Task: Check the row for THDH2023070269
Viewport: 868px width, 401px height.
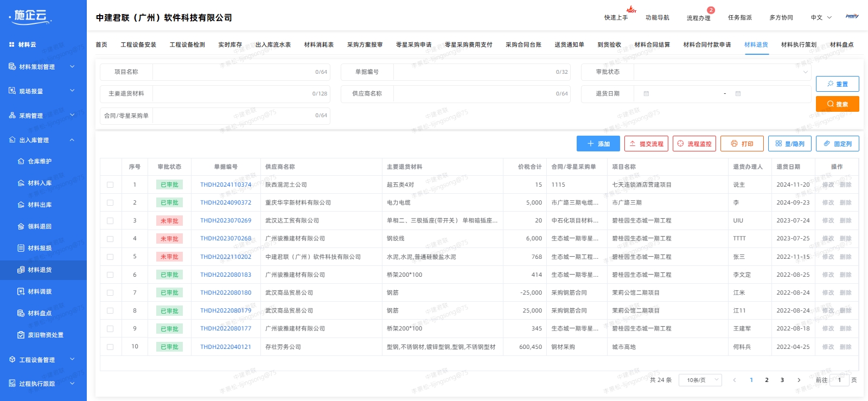Action: pyautogui.click(x=110, y=221)
